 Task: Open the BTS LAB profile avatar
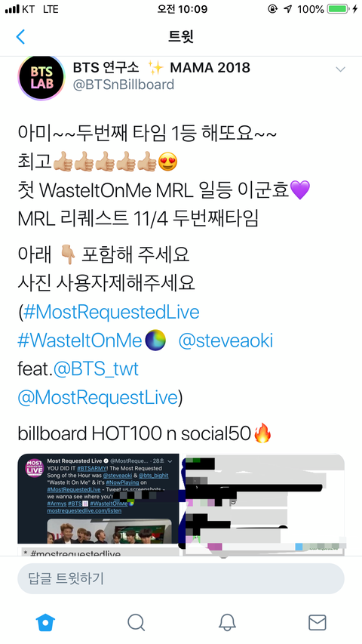(x=41, y=78)
